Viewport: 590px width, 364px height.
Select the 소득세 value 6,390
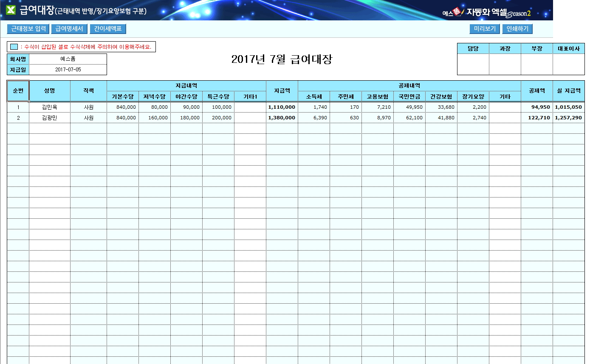[x=314, y=118]
